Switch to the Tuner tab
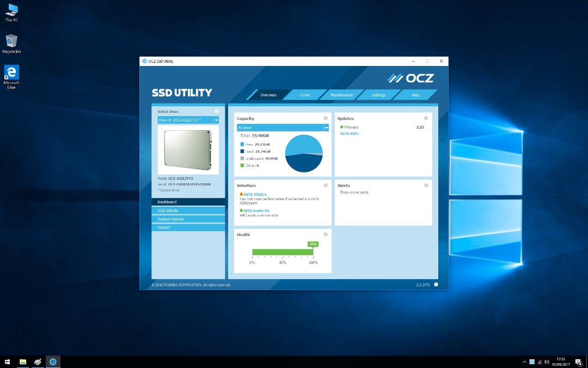 pos(305,95)
